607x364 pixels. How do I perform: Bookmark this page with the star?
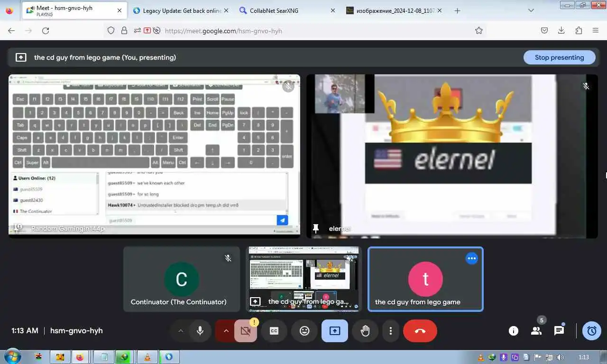tap(479, 30)
